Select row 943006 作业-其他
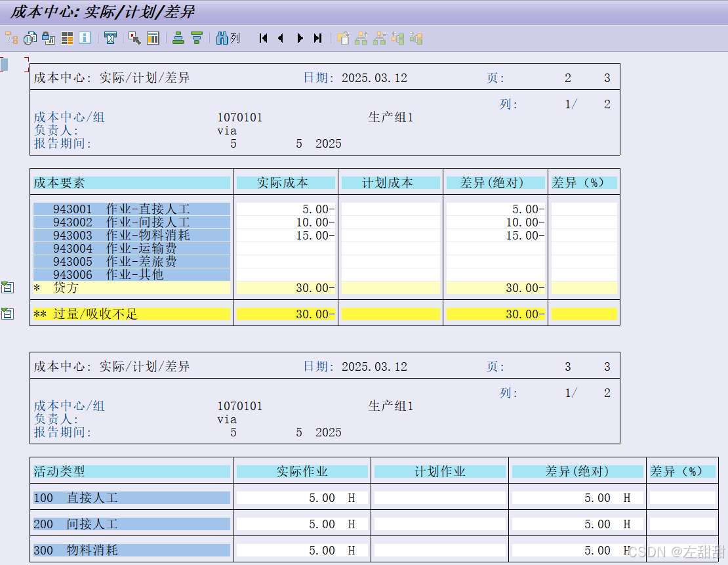 point(132,274)
